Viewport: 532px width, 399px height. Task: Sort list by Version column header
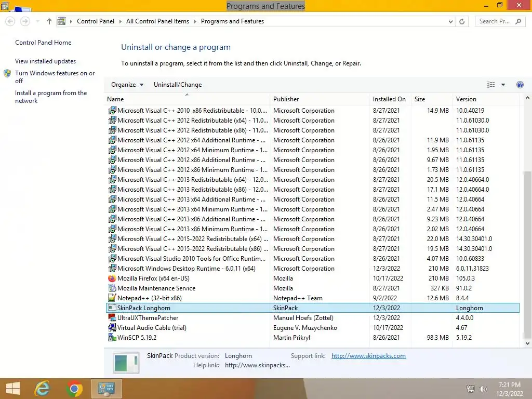(486, 99)
